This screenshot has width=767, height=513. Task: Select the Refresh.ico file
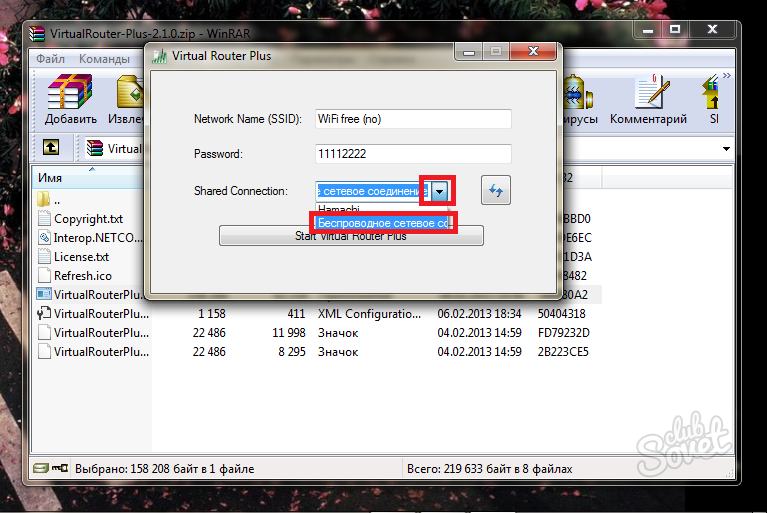tap(82, 275)
